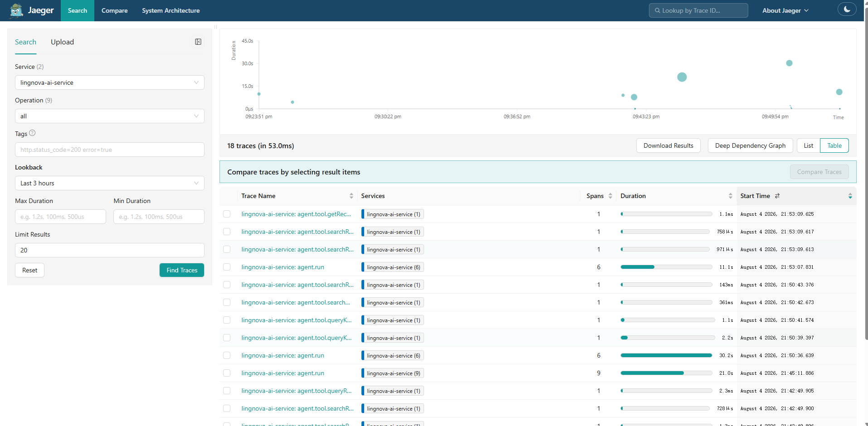
Task: Click the start time 21:50:41.574
Action: (777, 320)
